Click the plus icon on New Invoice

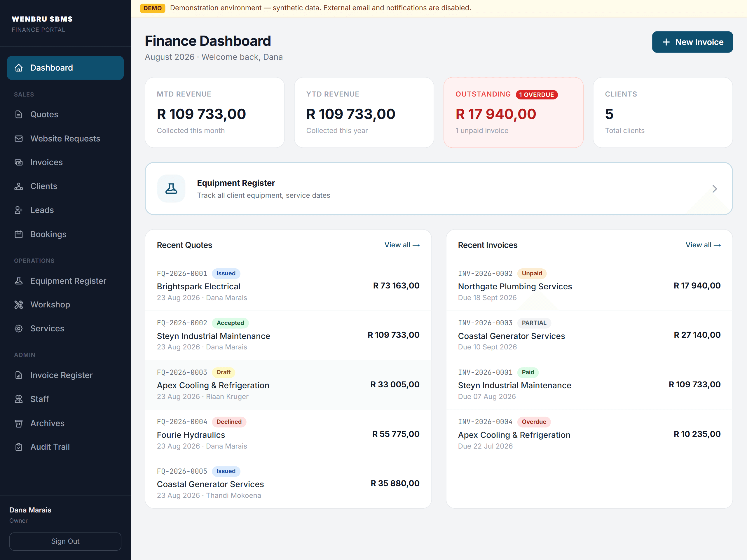[x=666, y=42]
